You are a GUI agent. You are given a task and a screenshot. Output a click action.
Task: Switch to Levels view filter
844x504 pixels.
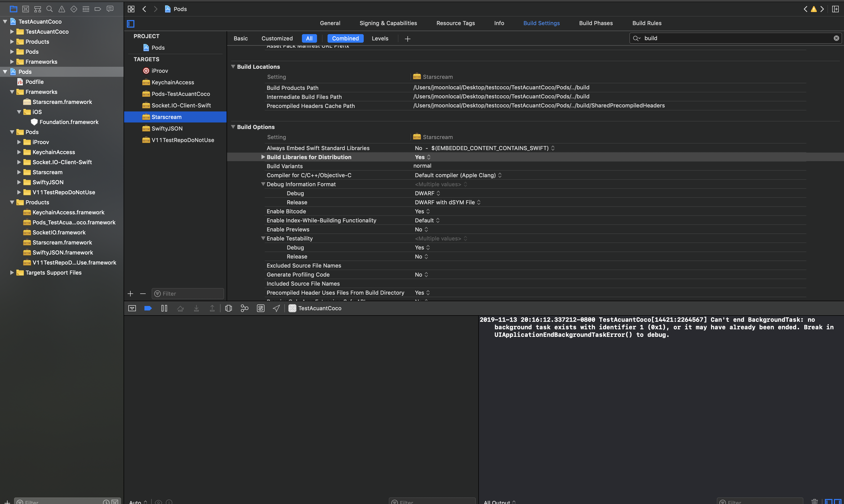point(380,38)
